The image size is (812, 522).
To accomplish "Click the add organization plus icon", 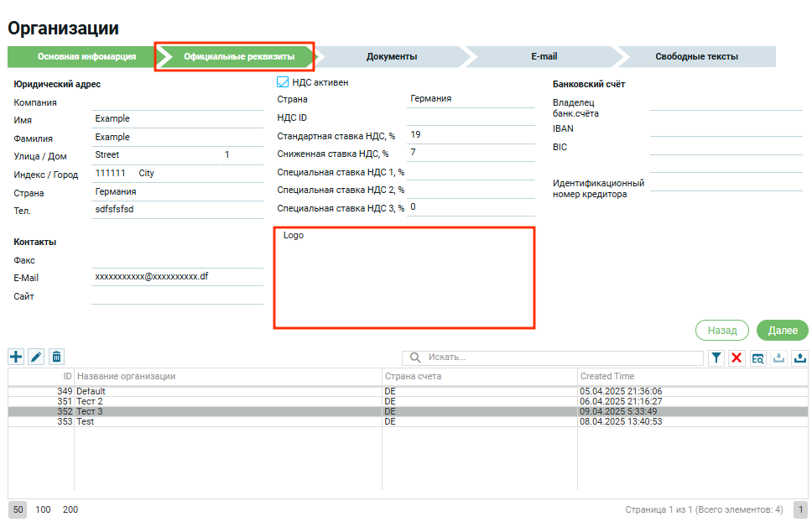I will point(16,357).
